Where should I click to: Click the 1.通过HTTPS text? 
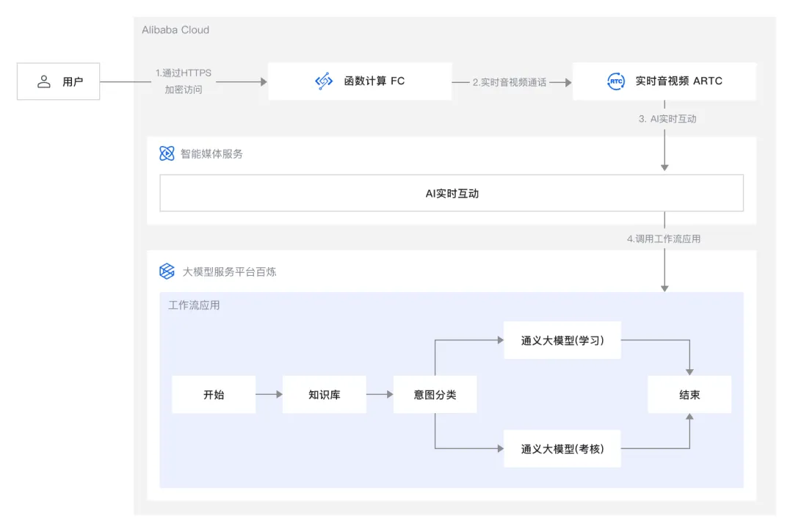(183, 73)
